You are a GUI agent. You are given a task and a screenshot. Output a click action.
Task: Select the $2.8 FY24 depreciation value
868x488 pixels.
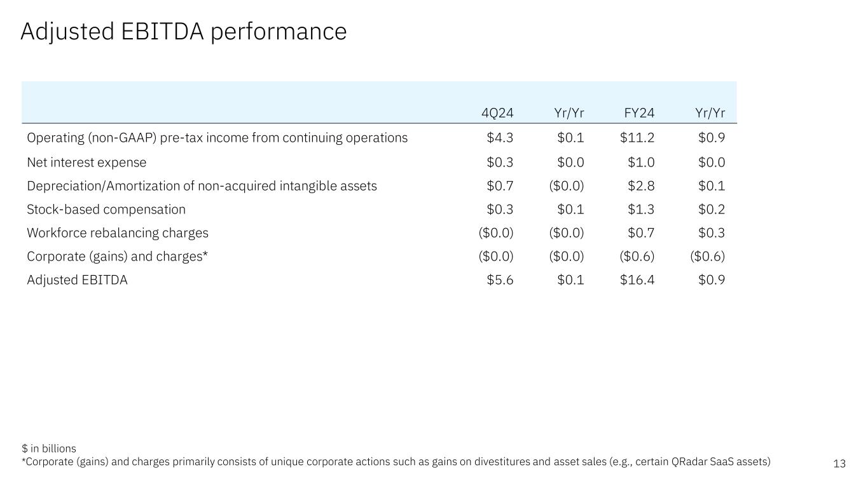pyautogui.click(x=641, y=186)
